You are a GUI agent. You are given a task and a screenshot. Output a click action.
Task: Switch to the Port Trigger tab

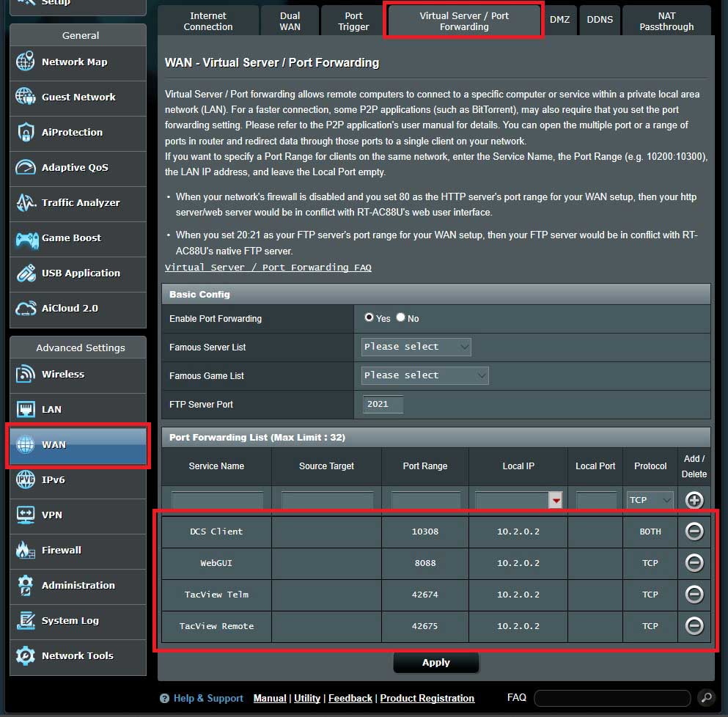click(x=353, y=21)
